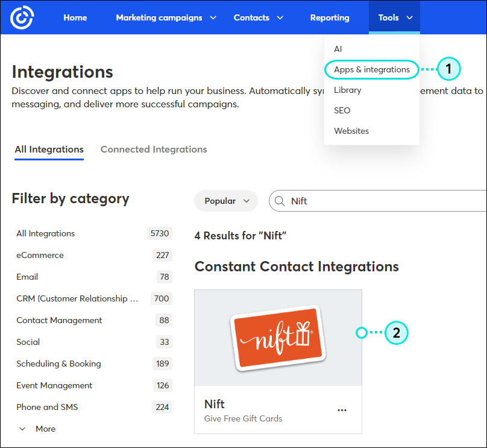487x448 pixels.
Task: Filter by Event Management category
Action: tap(94, 385)
